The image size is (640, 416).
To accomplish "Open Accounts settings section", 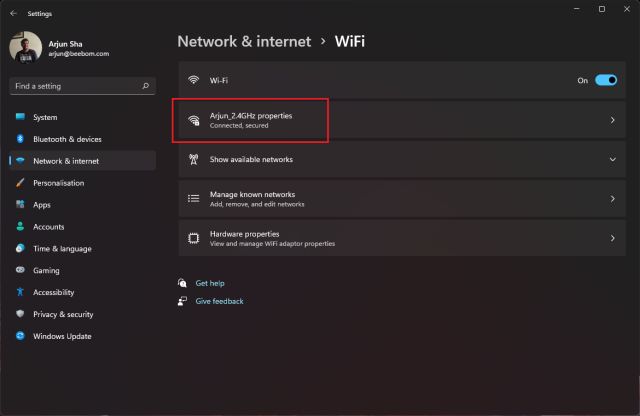I will [48, 227].
